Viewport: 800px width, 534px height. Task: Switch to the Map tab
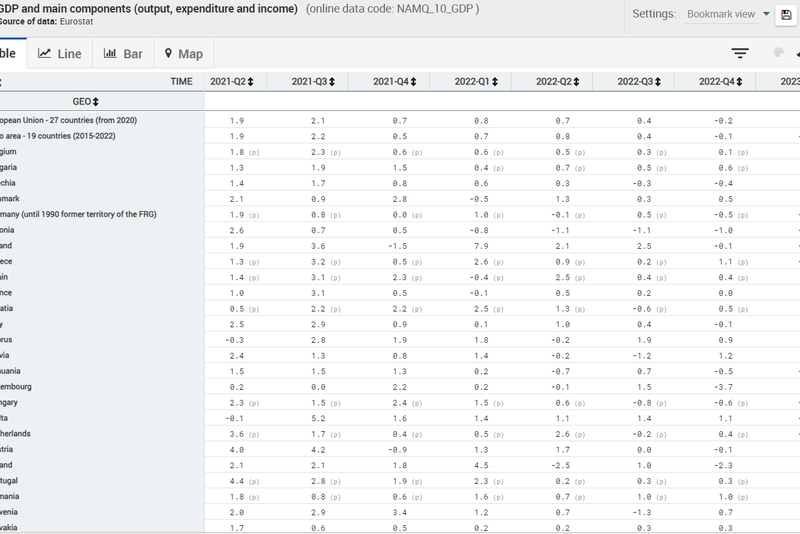pyautogui.click(x=183, y=54)
